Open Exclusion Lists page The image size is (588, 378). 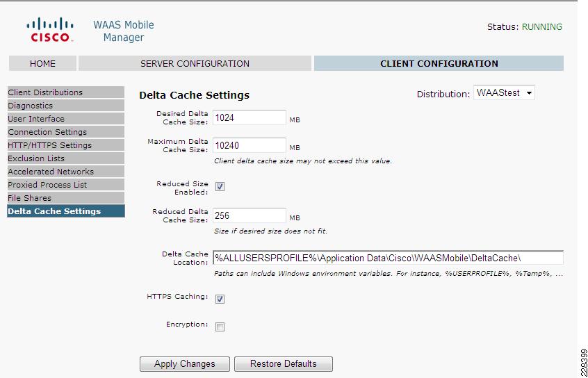[x=65, y=158]
